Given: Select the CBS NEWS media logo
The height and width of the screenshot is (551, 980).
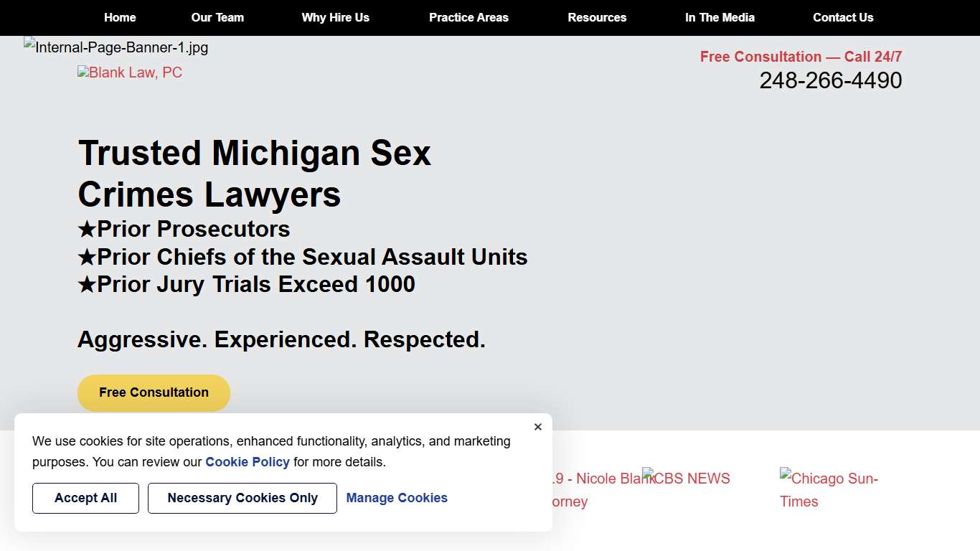Looking at the screenshot, I should [686, 479].
